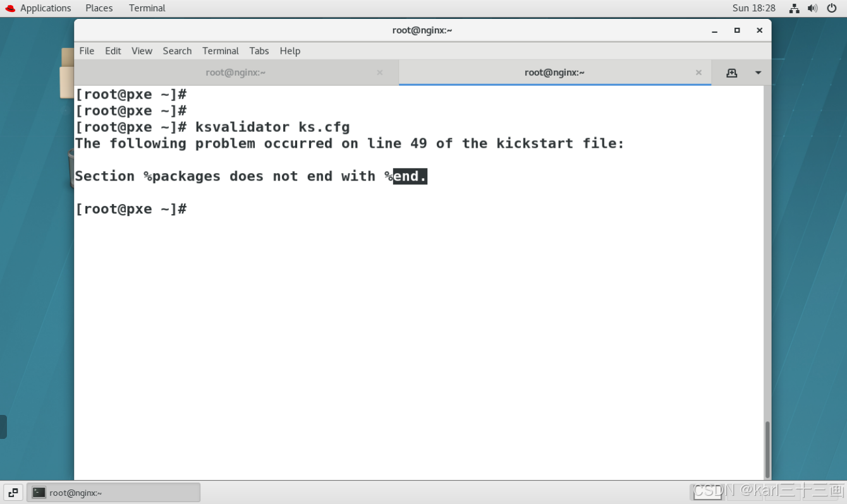Click the '%packages' word in error line
Image resolution: width=847 pixels, height=504 pixels.
coord(182,176)
